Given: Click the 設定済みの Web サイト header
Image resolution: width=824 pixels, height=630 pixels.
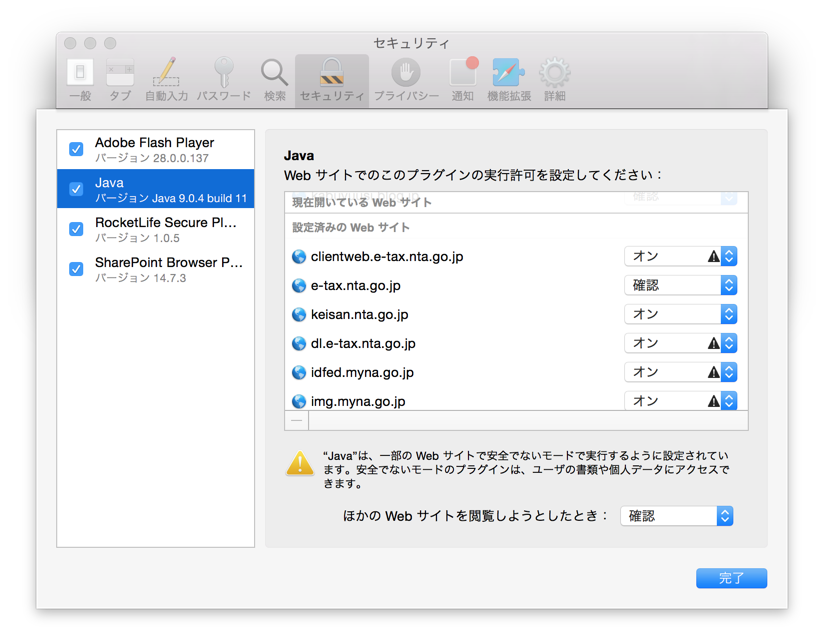Looking at the screenshot, I should coord(351,228).
